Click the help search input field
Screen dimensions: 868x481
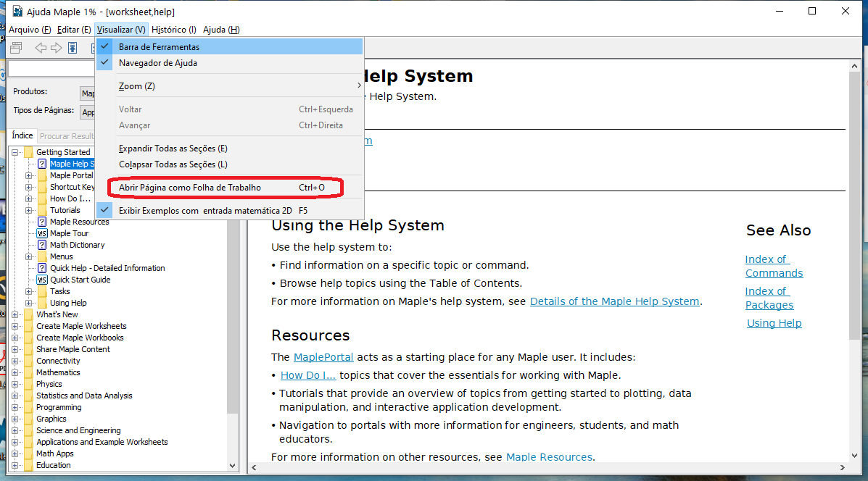51,69
